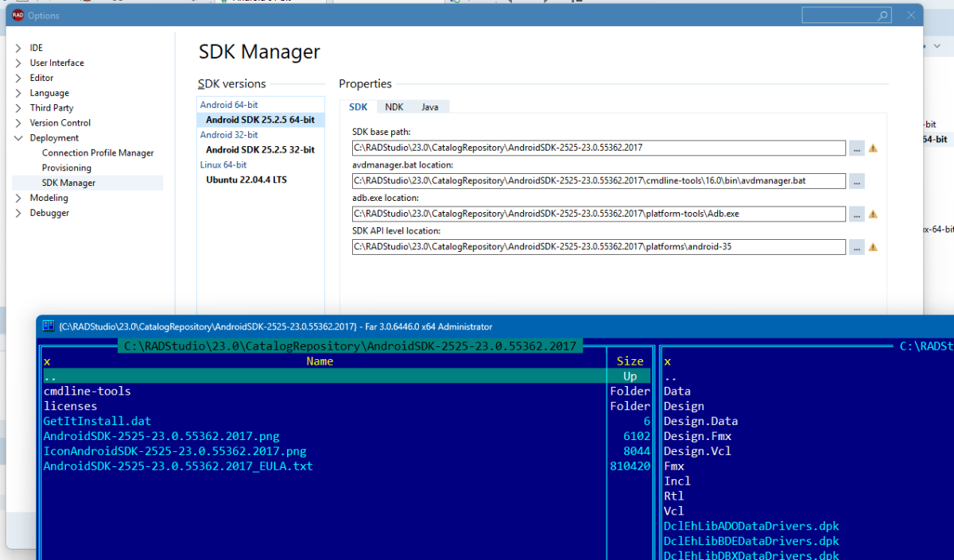Expand the Third Party tree node

(18, 108)
